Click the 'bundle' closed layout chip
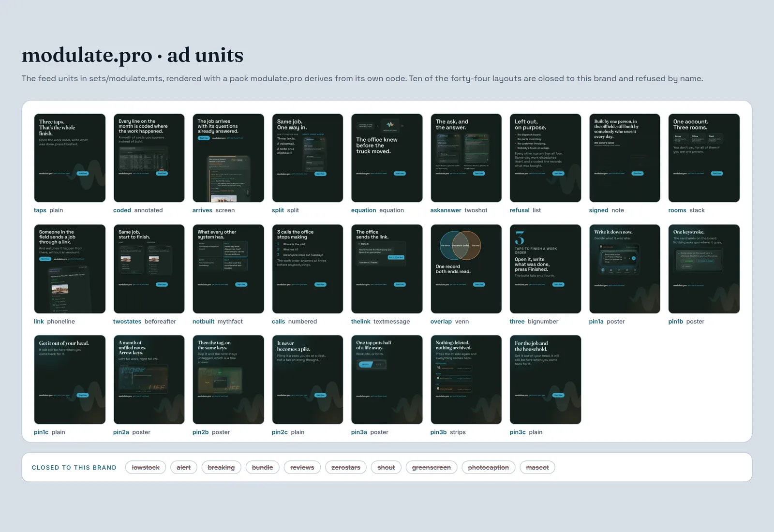Viewport: 774px width, 532px height. click(x=263, y=468)
